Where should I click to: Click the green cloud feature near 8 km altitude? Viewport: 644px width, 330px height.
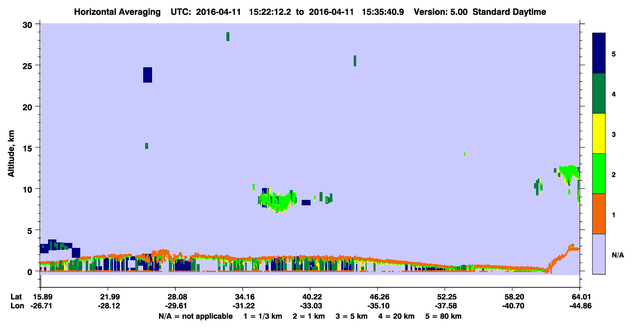point(277,201)
